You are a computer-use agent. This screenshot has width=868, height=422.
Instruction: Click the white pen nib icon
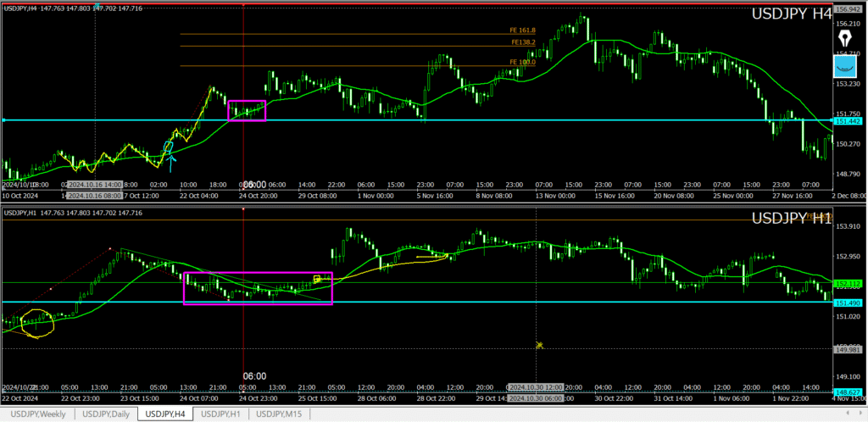[x=843, y=36]
